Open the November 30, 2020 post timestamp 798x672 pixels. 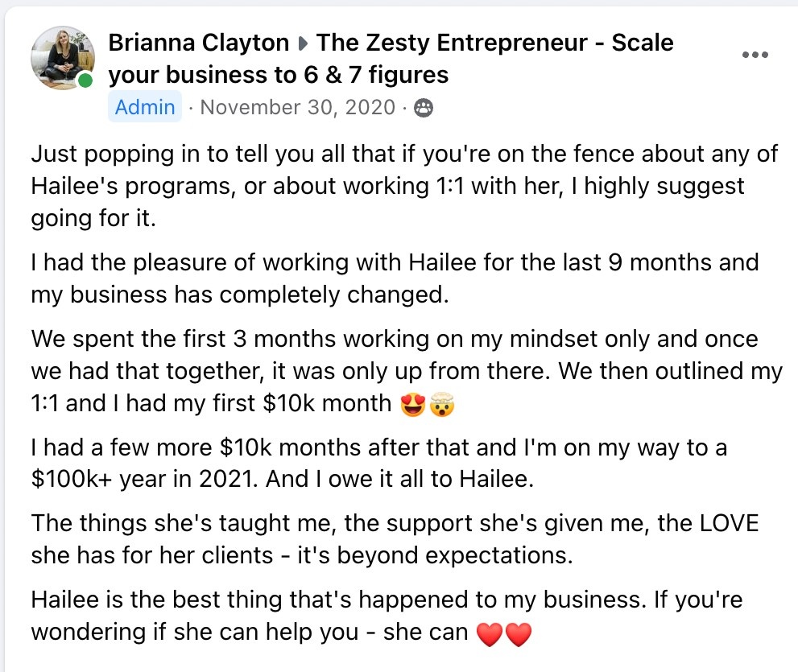[298, 107]
